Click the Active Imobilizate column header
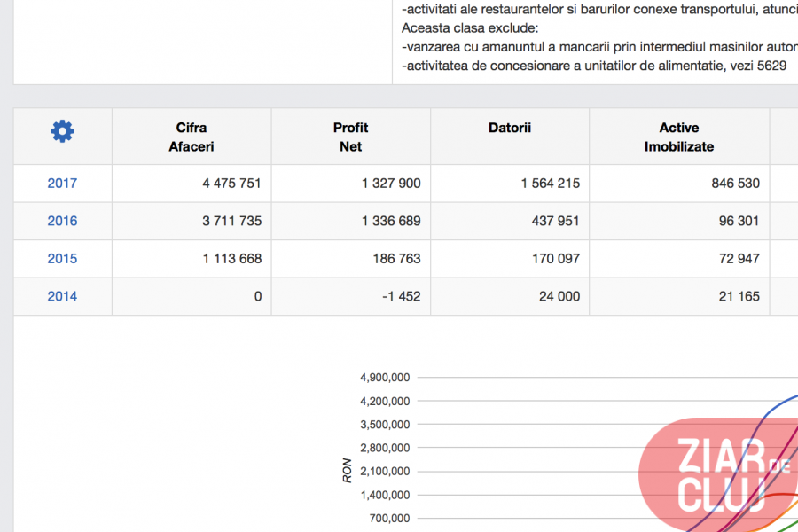Screen dimensions: 798x532 [x=678, y=137]
